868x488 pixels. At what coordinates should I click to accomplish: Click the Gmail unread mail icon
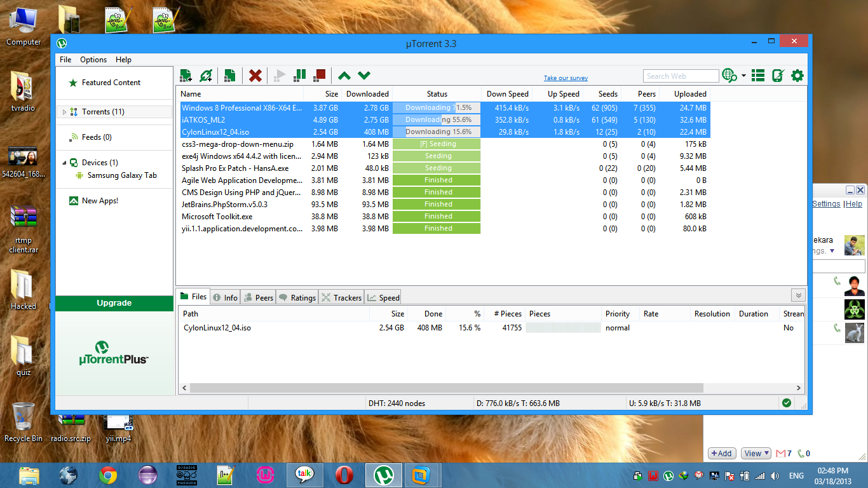(x=781, y=454)
